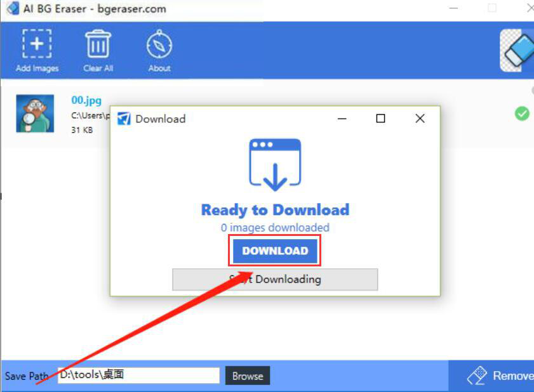
Task: Minimize the Download dialog
Action: click(x=342, y=119)
